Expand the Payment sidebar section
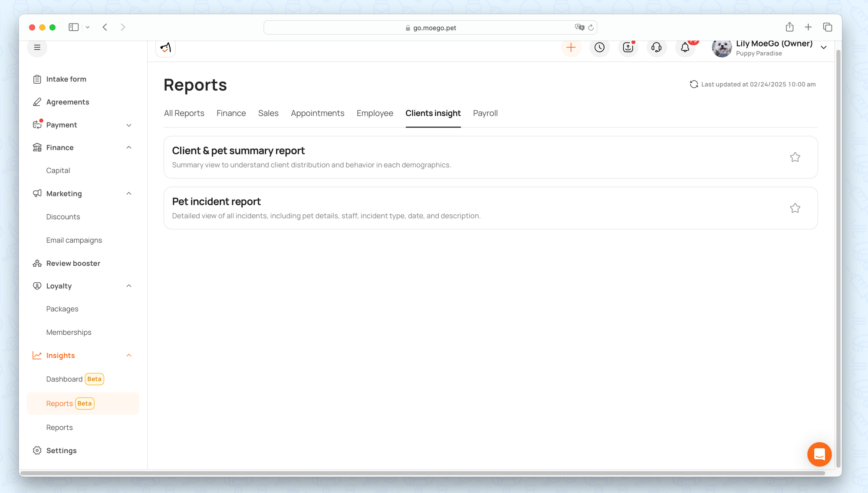Screen dimensions: 868x493 pyautogui.click(x=129, y=125)
